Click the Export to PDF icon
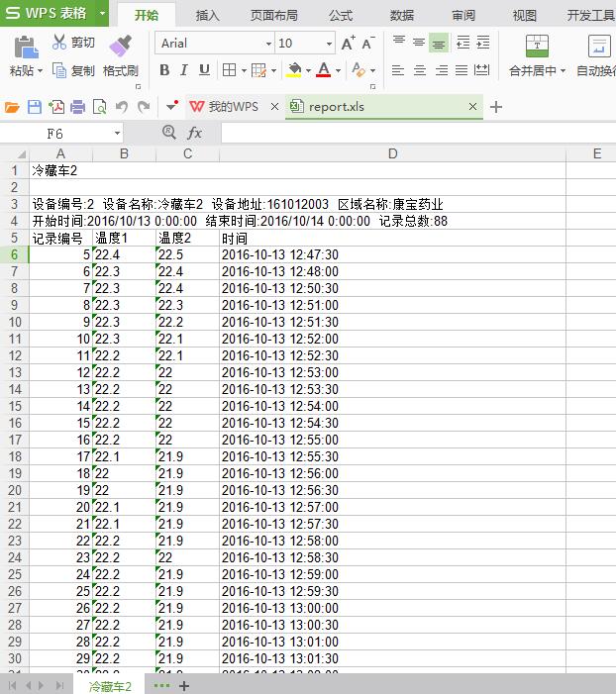616x694 pixels. coord(55,107)
